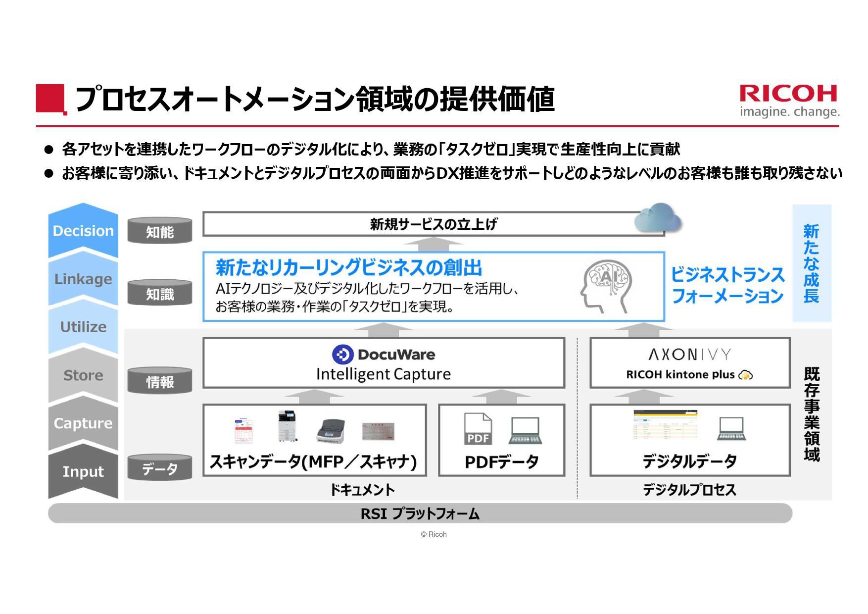Viewport: 868px width, 614px height.
Task: Click the Utilize chevron label
Action: [83, 327]
